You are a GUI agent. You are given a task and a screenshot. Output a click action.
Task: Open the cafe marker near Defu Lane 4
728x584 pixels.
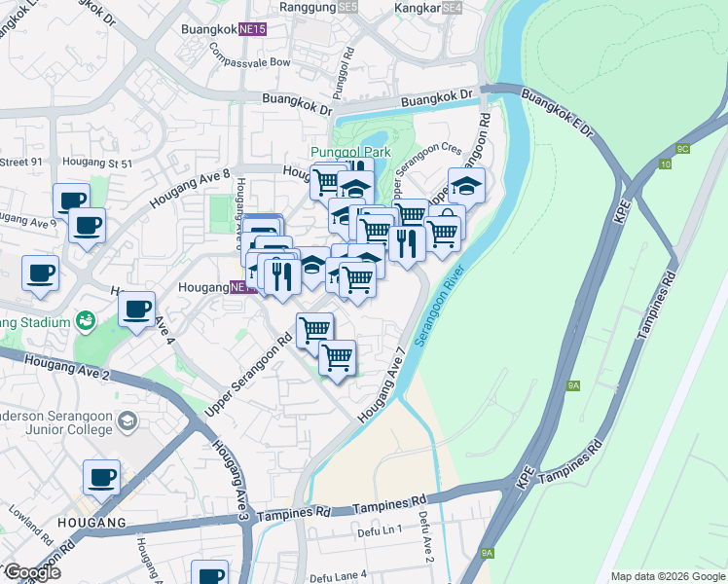(210, 573)
